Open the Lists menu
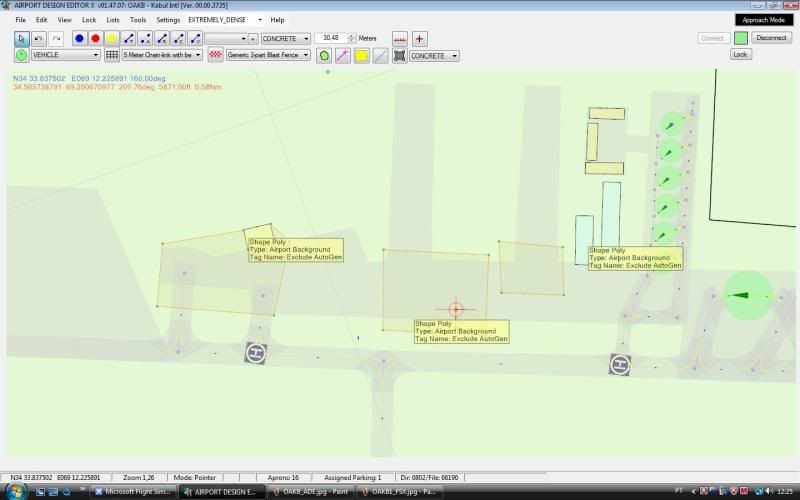This screenshot has height=500, width=800. point(113,19)
